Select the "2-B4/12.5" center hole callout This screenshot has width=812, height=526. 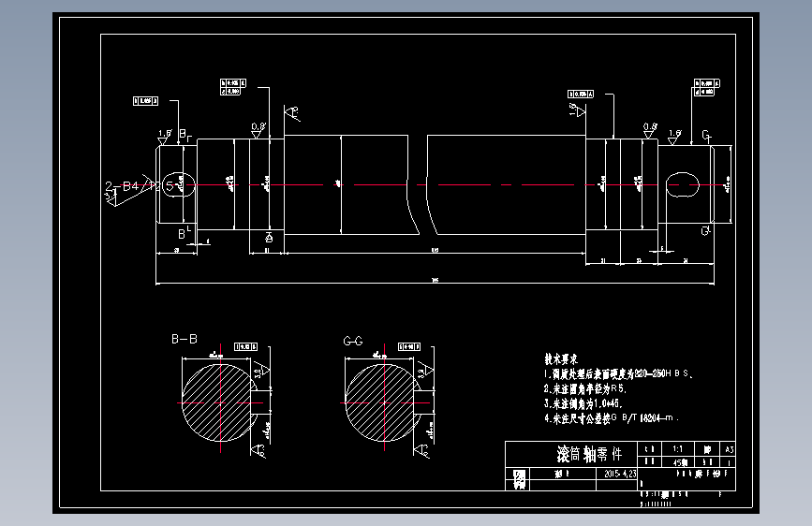pyautogui.click(x=139, y=186)
